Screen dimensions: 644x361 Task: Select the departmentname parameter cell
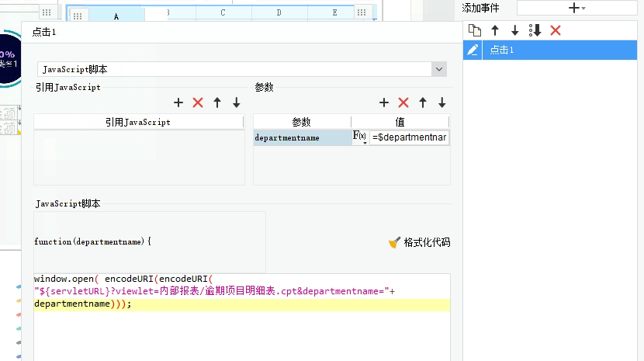(x=303, y=137)
